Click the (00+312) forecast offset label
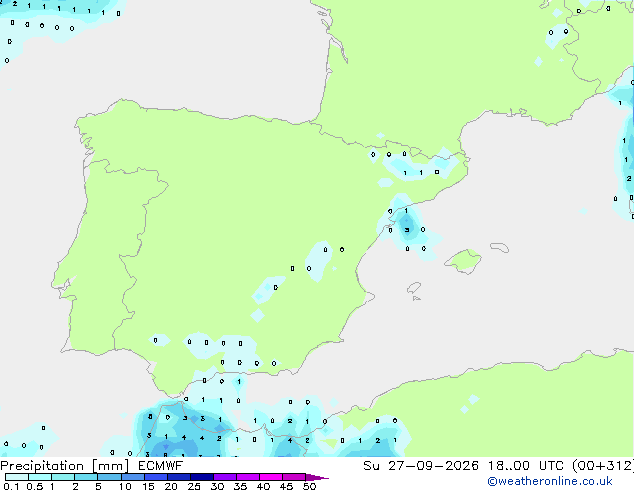 pos(603,466)
